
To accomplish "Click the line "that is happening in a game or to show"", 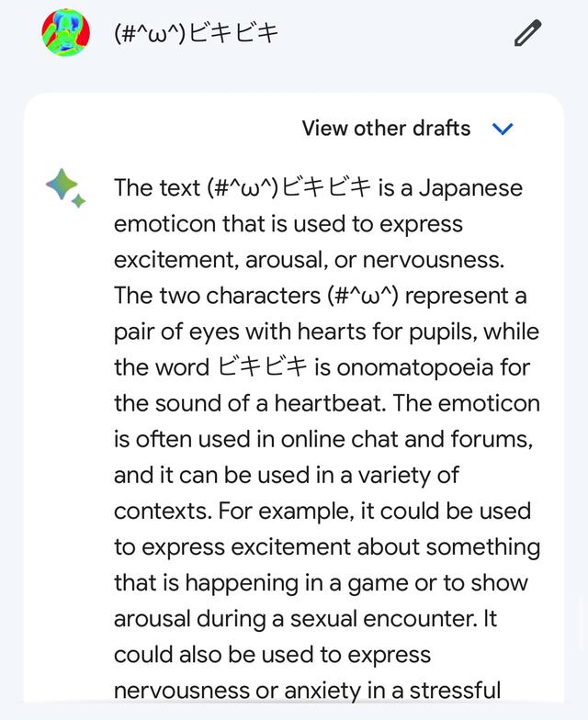I will pos(322,583).
